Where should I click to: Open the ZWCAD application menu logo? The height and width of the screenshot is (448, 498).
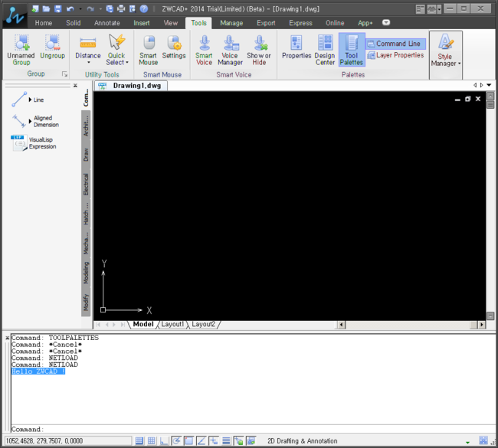(x=14, y=15)
